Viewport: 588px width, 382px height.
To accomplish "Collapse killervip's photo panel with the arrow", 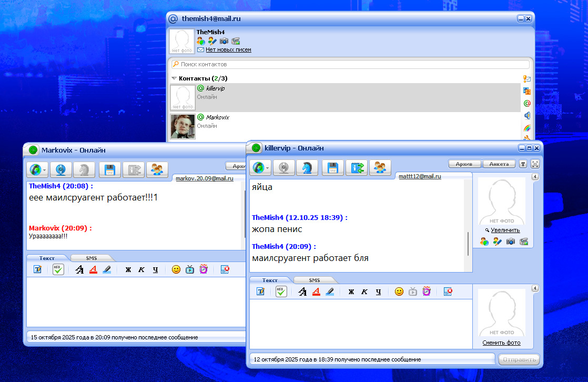I will click(x=535, y=177).
